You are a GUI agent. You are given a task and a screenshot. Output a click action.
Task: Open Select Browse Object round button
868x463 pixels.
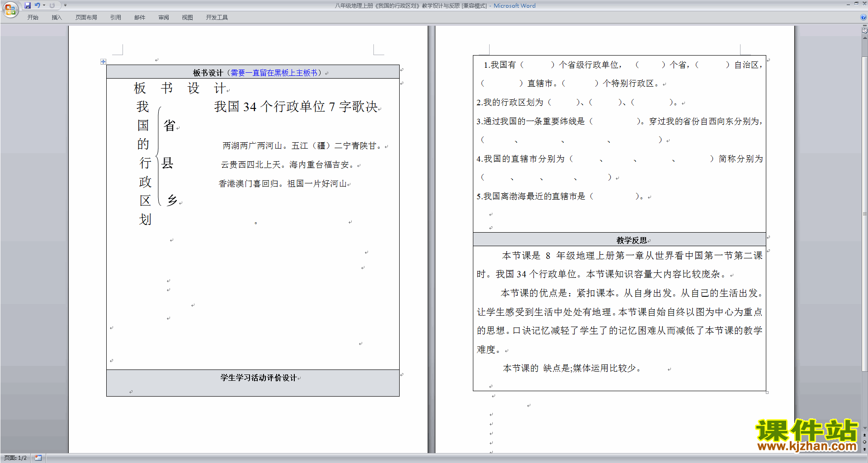coord(864,442)
